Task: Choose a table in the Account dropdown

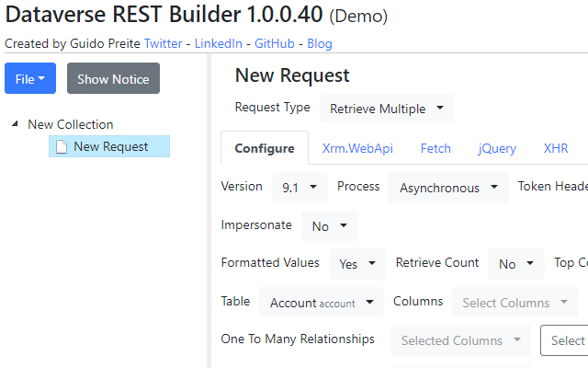Action: coord(322,303)
